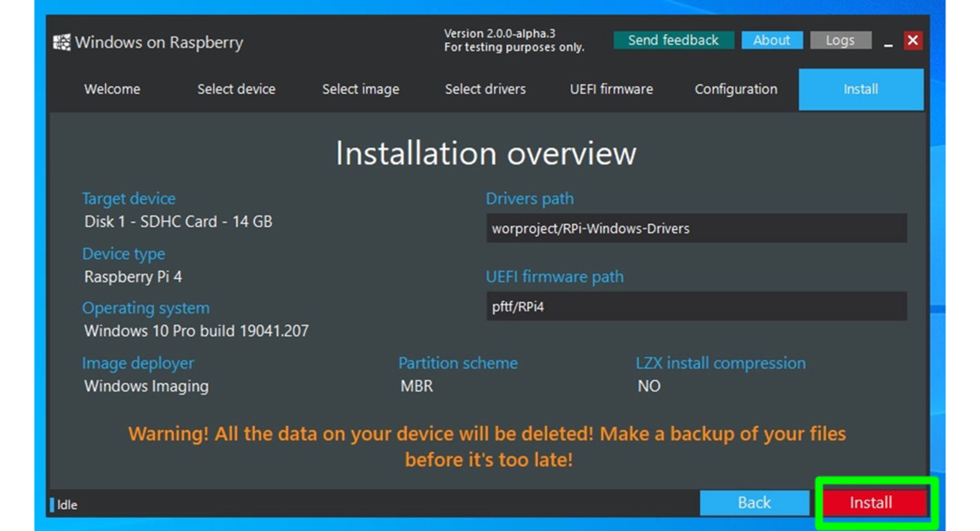Switch to the Select image tab
This screenshot has width=980, height=531.
click(x=360, y=89)
